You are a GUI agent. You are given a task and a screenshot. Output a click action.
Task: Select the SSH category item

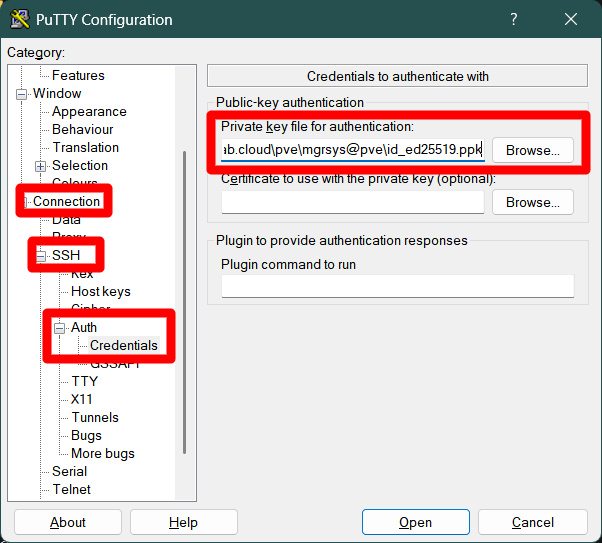tap(66, 255)
